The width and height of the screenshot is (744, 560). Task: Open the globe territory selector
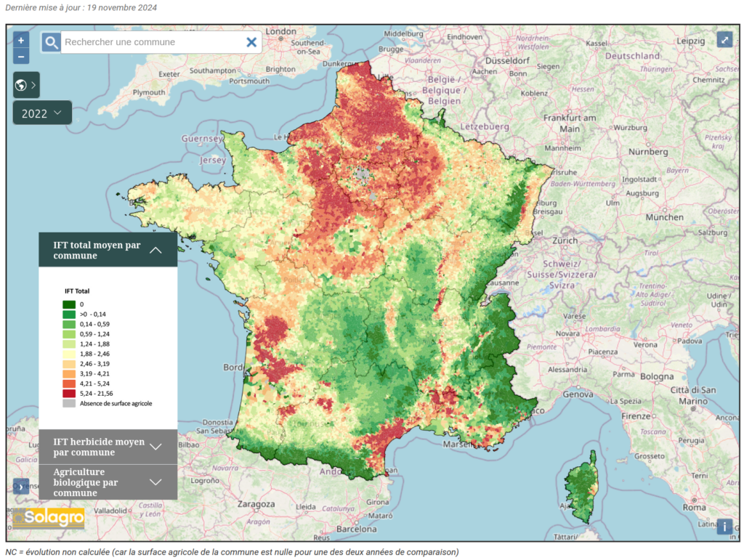click(26, 85)
